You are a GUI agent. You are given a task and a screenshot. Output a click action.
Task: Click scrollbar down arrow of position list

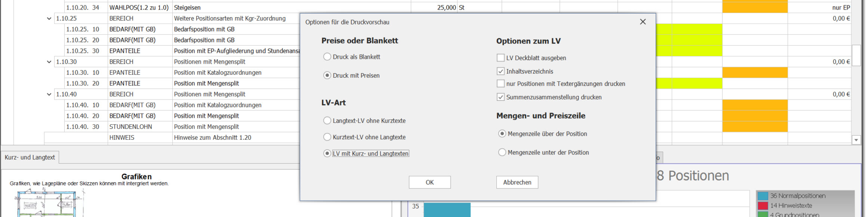tap(856, 140)
